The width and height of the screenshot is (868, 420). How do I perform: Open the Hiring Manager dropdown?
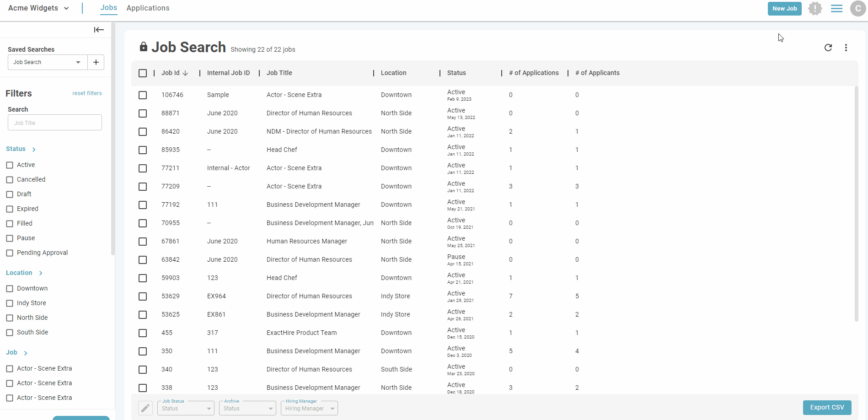(309, 408)
